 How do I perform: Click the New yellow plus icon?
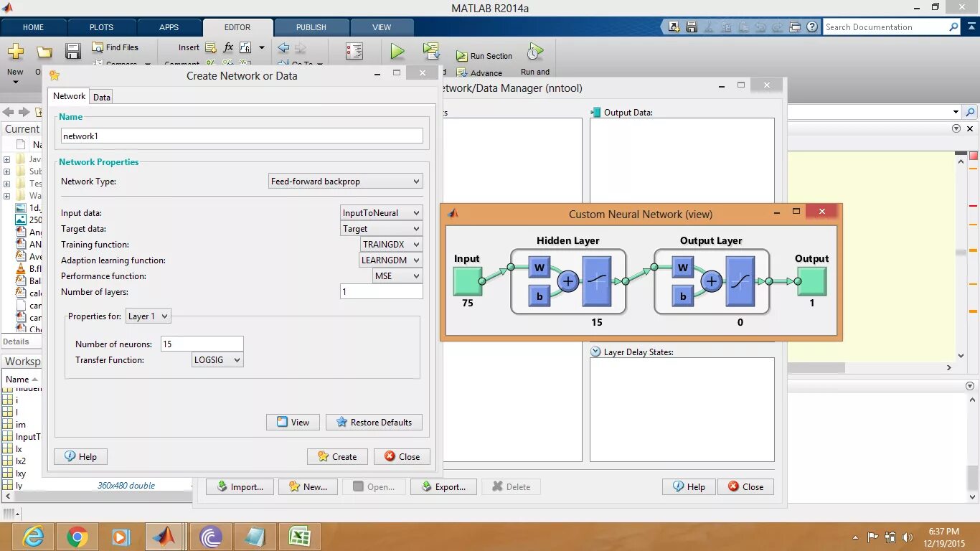pos(15,52)
